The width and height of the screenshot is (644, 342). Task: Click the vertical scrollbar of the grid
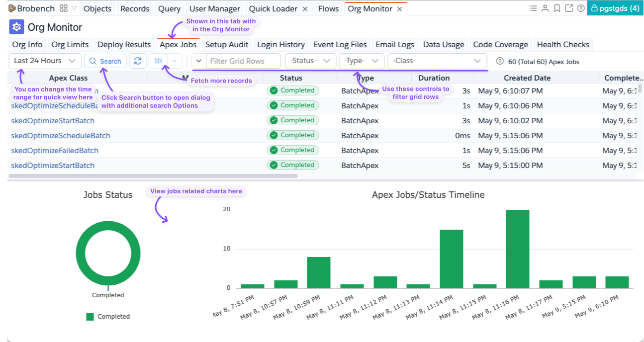[x=640, y=88]
